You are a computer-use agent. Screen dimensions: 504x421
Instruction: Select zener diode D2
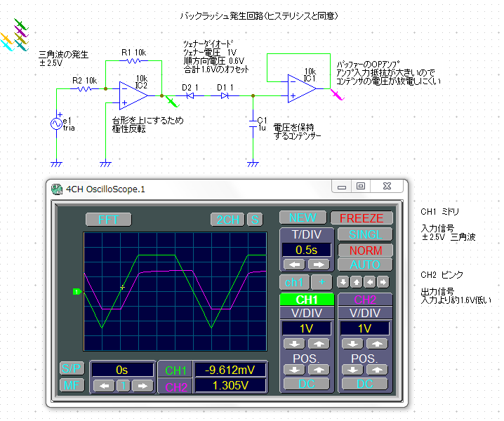(x=190, y=95)
